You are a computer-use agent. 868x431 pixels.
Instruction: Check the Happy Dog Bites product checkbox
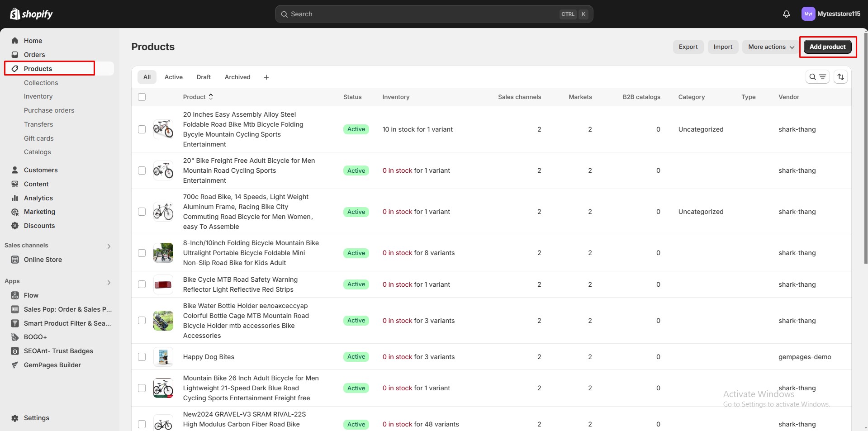pyautogui.click(x=142, y=357)
